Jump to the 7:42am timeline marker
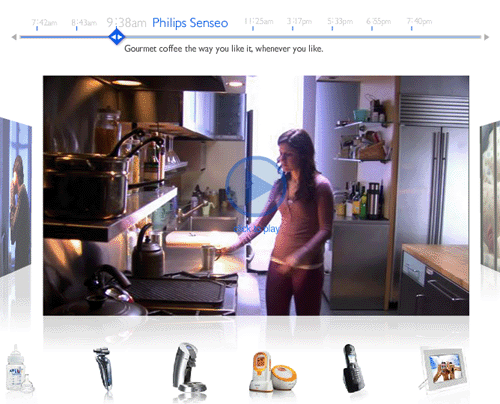Screen dimensions: 500x404 (x=44, y=23)
